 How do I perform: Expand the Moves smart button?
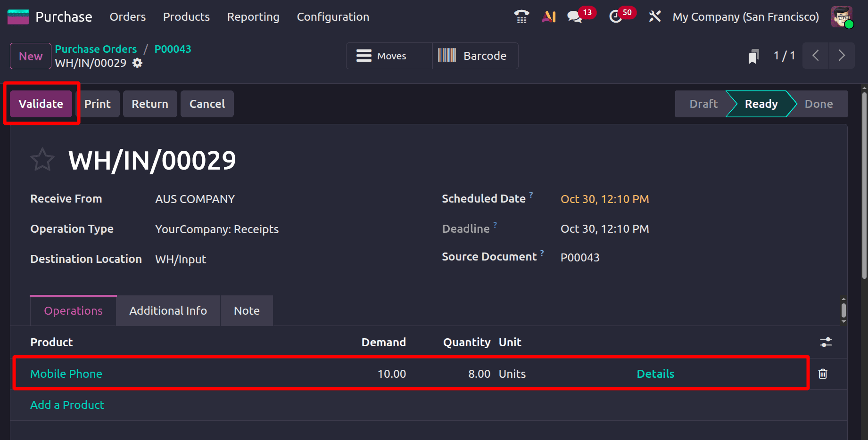pos(388,56)
